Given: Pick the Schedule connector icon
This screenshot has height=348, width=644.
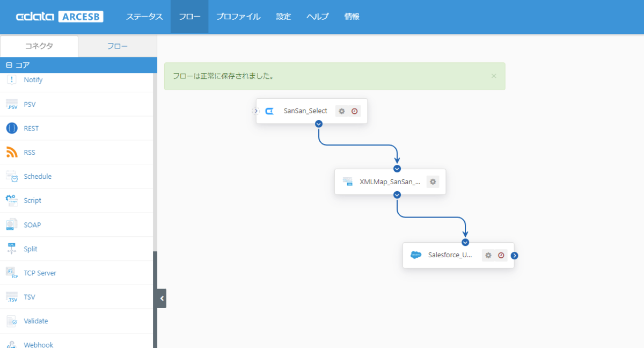Looking at the screenshot, I should coord(12,177).
